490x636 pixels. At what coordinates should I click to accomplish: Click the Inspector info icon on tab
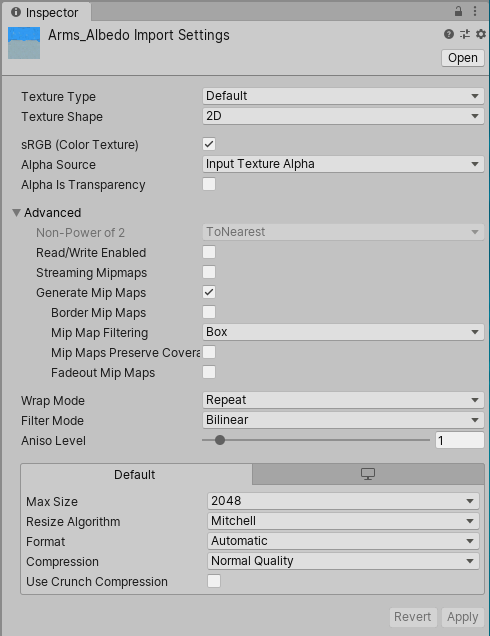point(16,12)
